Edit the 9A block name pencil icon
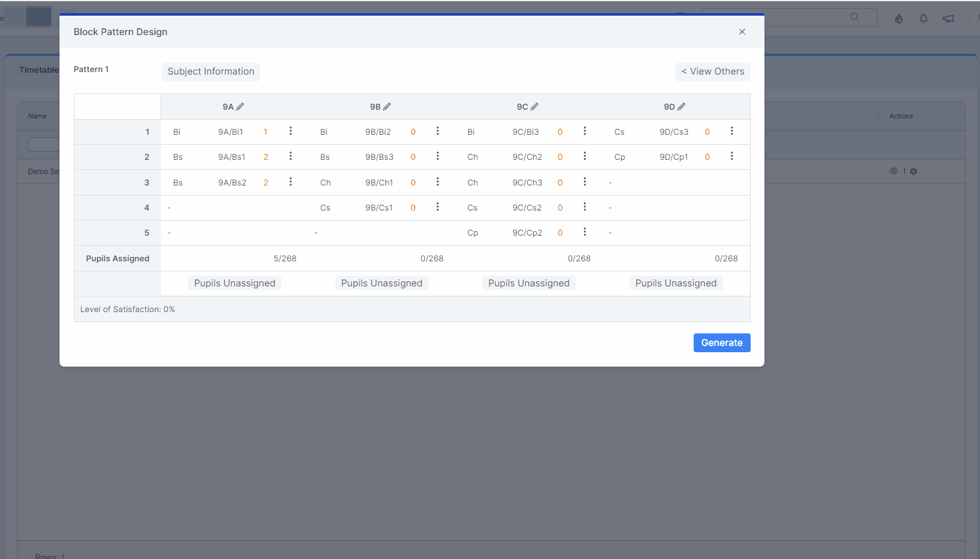This screenshot has width=980, height=559. pyautogui.click(x=240, y=107)
